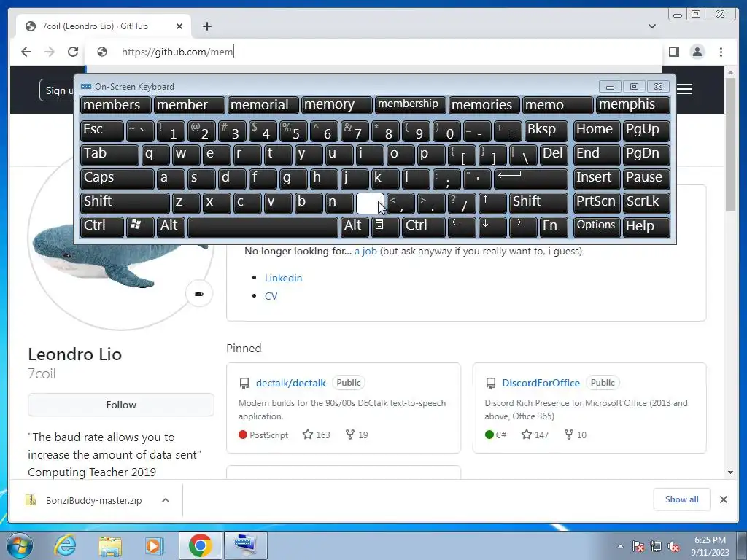Toggle the ScrLk key

tap(646, 203)
